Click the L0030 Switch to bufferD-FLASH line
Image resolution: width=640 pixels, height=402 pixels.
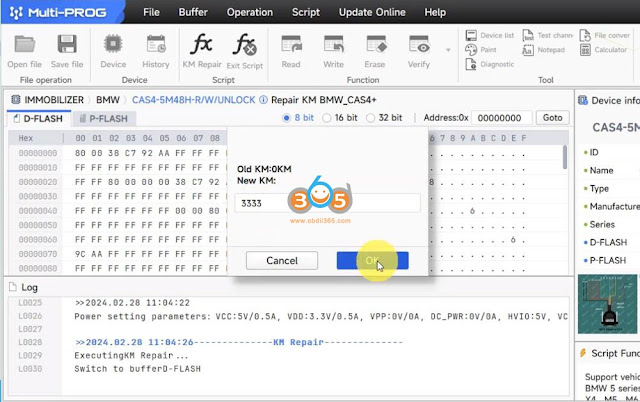point(137,369)
